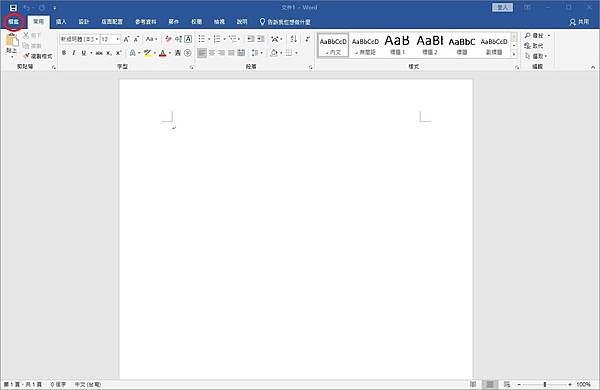Click Clear All Formatting eraser icon
Viewport: 600px width, 390px height.
(x=168, y=39)
